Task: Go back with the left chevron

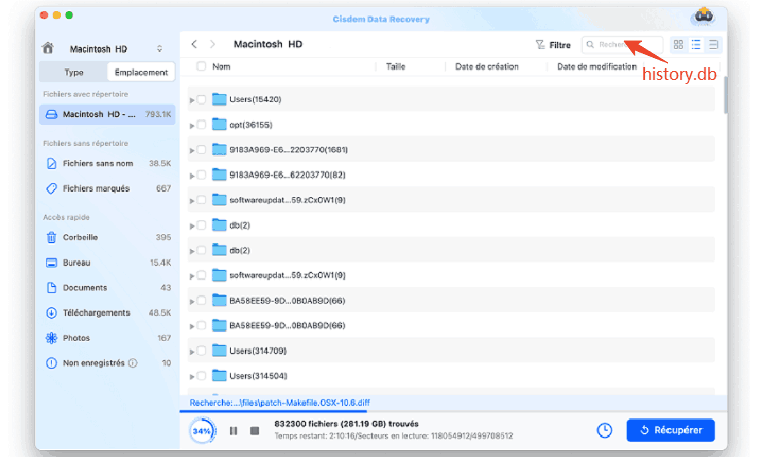Action: (x=194, y=44)
